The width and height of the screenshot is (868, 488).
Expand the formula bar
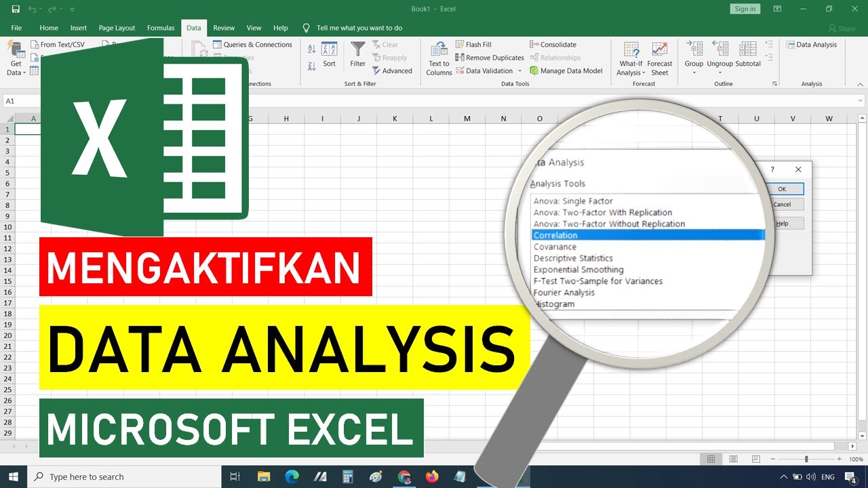point(861,101)
